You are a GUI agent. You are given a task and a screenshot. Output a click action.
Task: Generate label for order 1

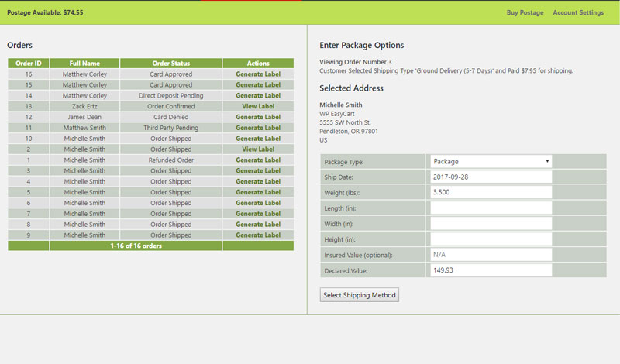click(258, 160)
